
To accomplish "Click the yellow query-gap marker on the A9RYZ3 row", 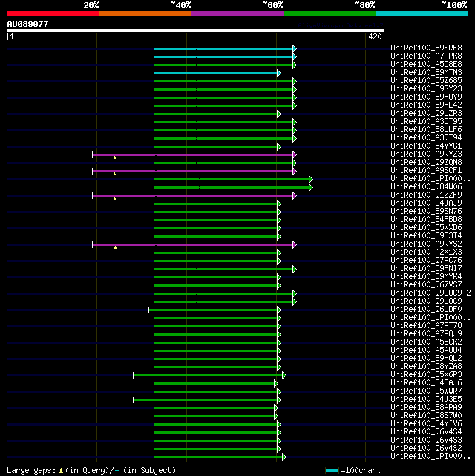I will click(x=114, y=157).
